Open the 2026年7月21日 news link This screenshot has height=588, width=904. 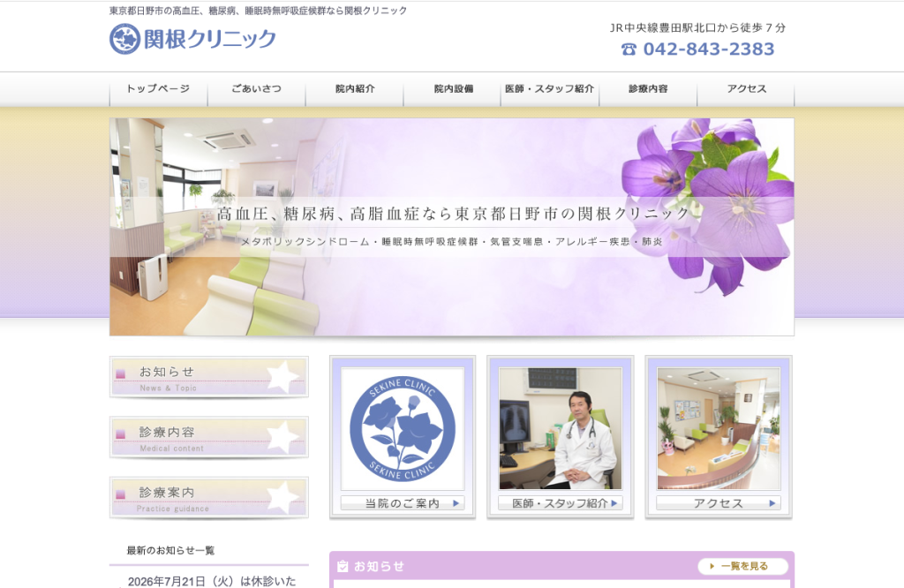pyautogui.click(x=212, y=581)
